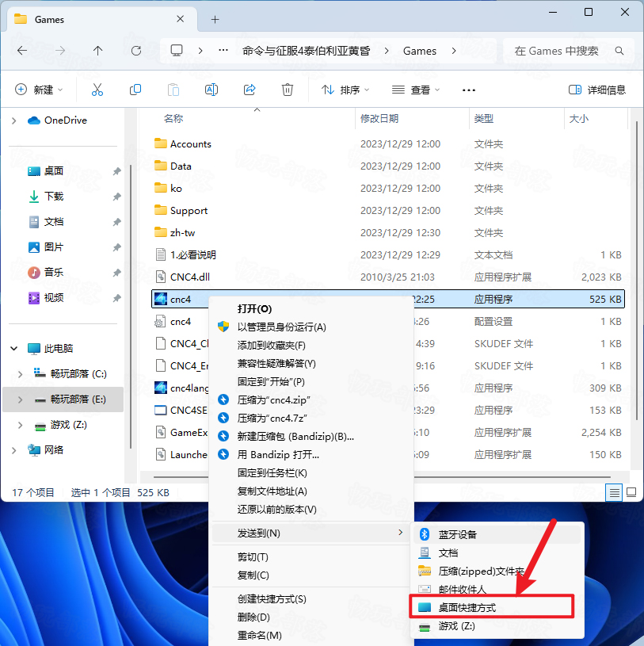Click 创建快捷方式(S) in context menu
Screen dimensions: 644x646
[272, 599]
